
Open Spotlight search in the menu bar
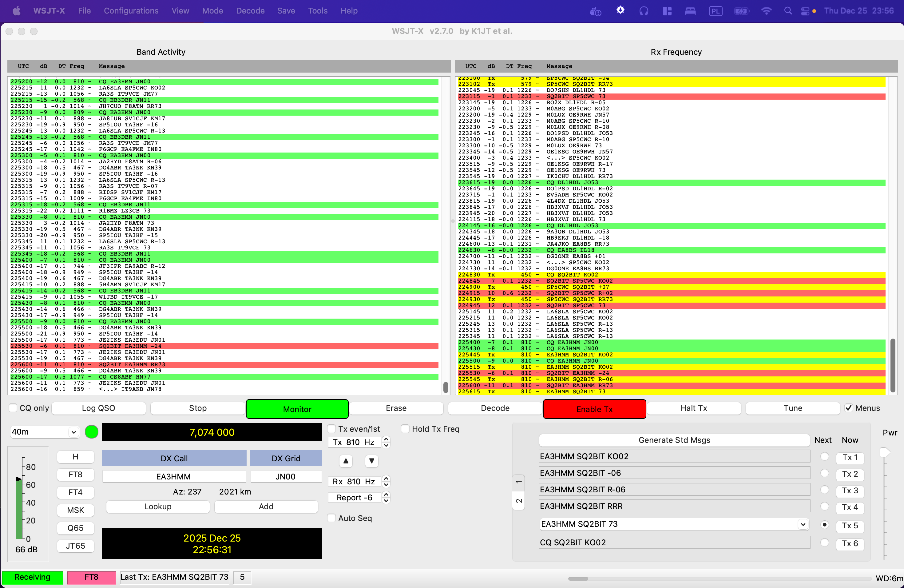coord(788,11)
